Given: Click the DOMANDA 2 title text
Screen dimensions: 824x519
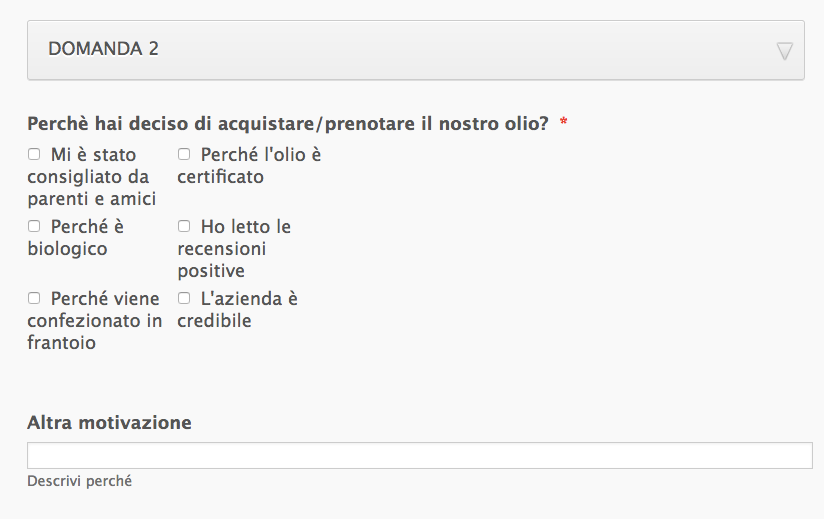Looking at the screenshot, I should pyautogui.click(x=103, y=49).
